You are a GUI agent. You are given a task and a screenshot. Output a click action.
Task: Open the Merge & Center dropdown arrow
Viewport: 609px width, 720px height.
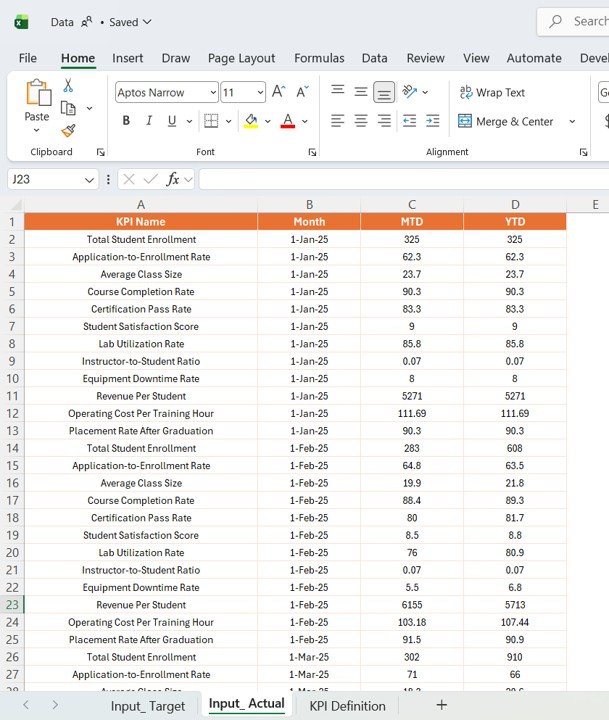click(x=572, y=122)
